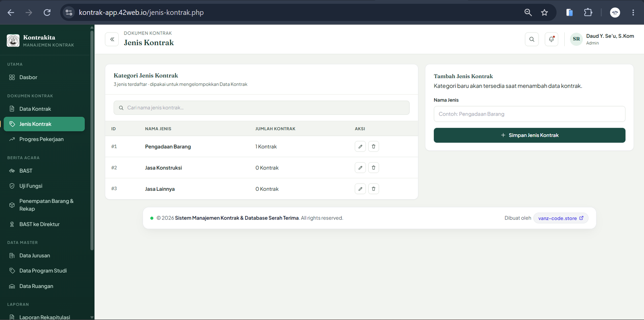Click the Simpan Jenis Kontrak button
This screenshot has height=320, width=644.
[529, 135]
